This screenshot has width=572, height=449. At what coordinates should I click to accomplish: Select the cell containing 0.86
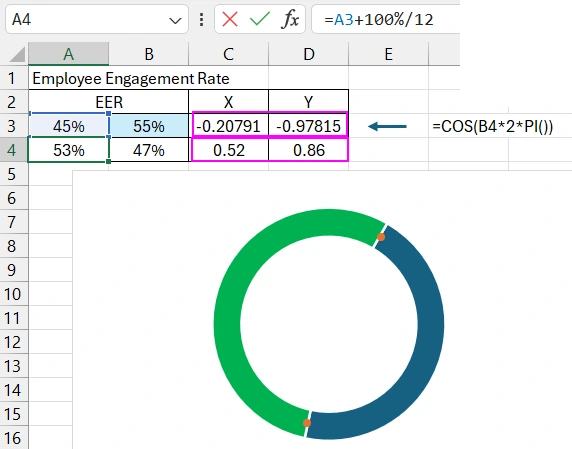309,150
